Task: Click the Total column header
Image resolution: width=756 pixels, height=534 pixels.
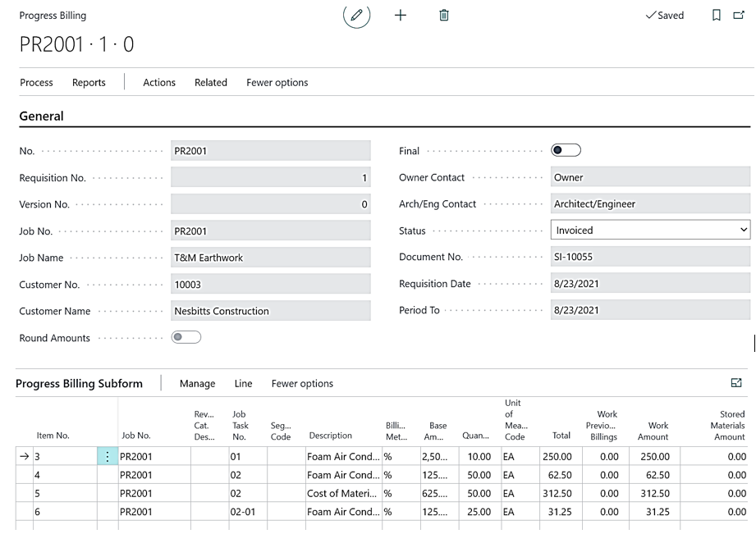Action: pos(561,436)
